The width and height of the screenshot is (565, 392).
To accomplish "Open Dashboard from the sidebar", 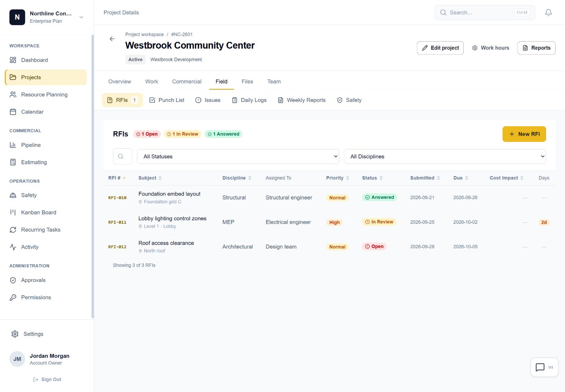I will coord(46,60).
